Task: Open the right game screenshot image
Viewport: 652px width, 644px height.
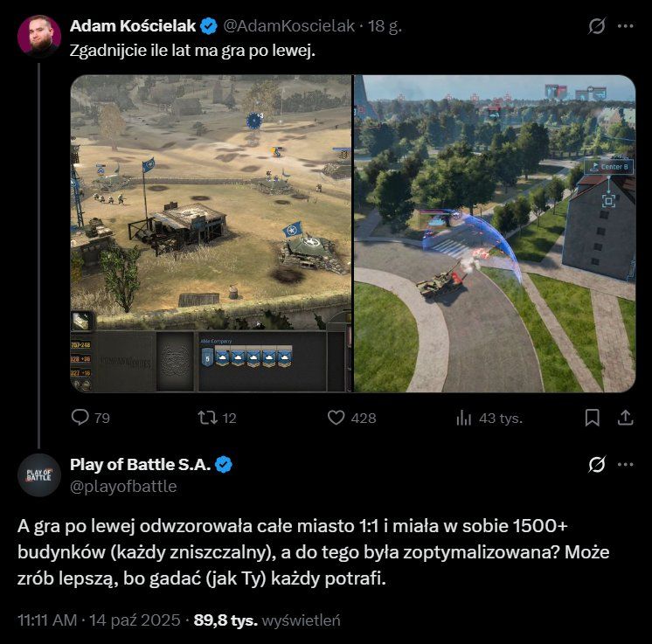Action: pos(495,233)
